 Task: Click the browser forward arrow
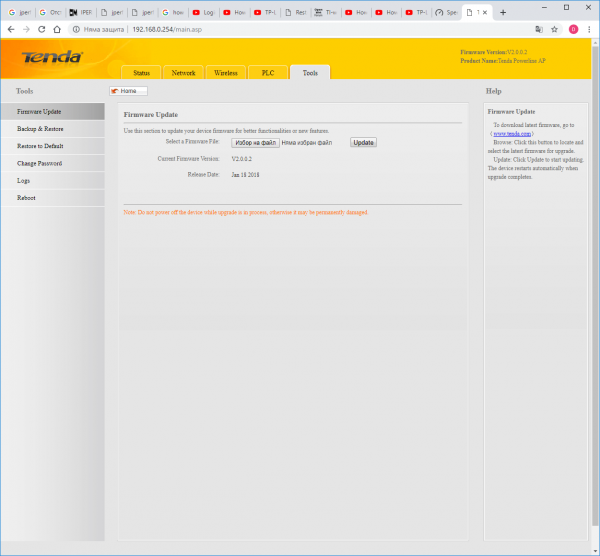26,29
